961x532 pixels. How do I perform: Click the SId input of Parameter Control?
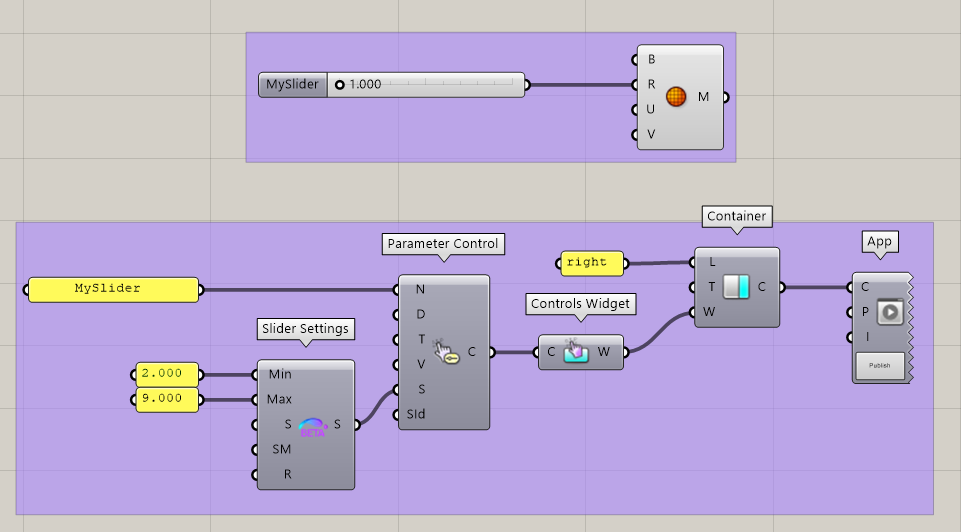coord(416,414)
